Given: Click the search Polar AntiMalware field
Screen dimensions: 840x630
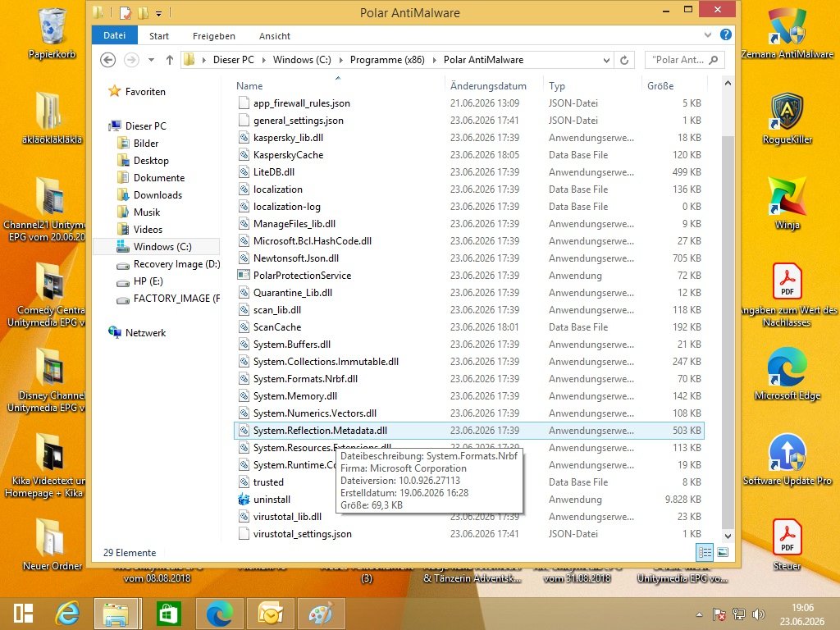Looking at the screenshot, I should click(x=685, y=60).
